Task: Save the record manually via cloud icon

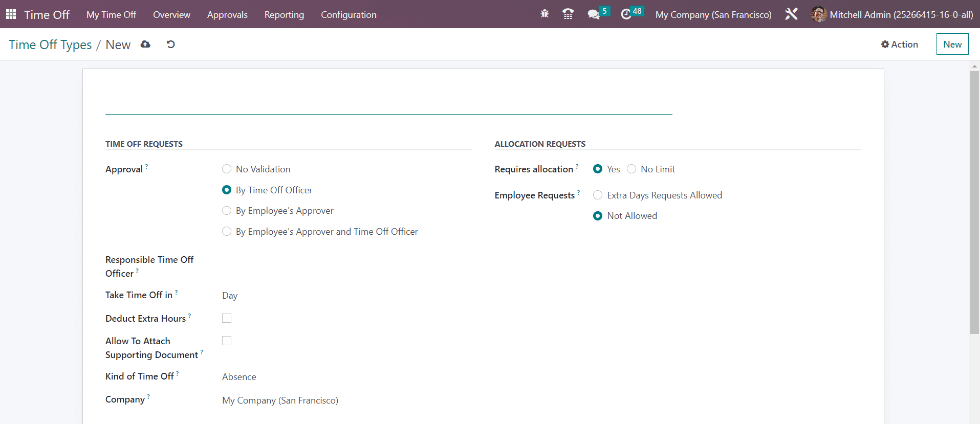Action: coord(146,44)
